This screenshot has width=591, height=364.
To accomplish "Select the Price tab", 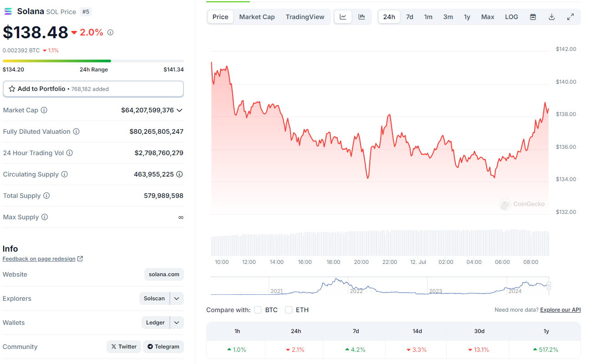I will (220, 17).
